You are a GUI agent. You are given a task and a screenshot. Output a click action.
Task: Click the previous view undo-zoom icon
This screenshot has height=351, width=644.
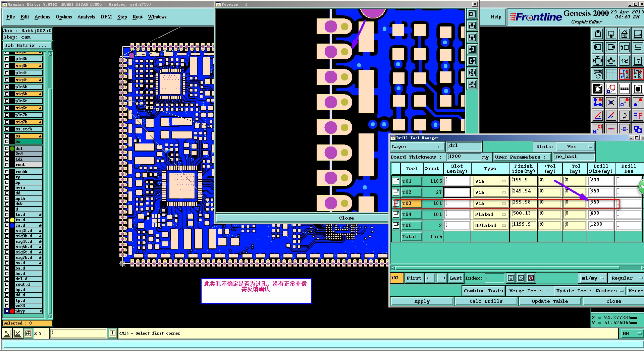coord(625,47)
